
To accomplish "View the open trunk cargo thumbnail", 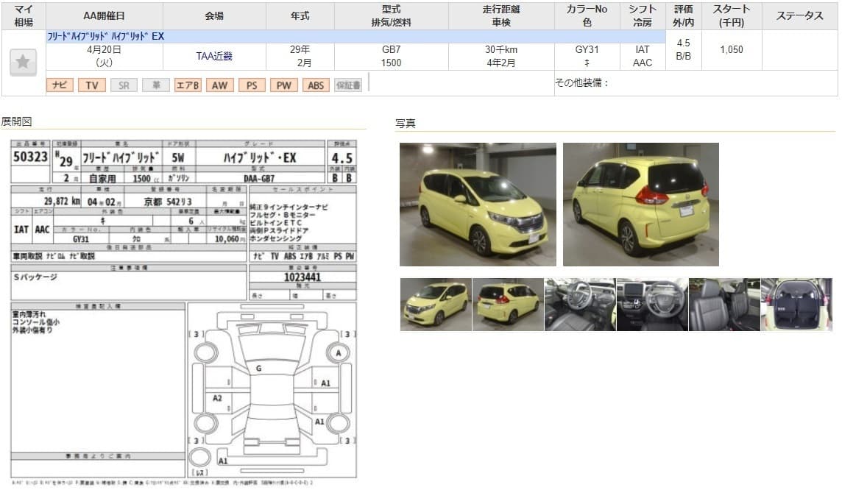I will click(x=796, y=305).
